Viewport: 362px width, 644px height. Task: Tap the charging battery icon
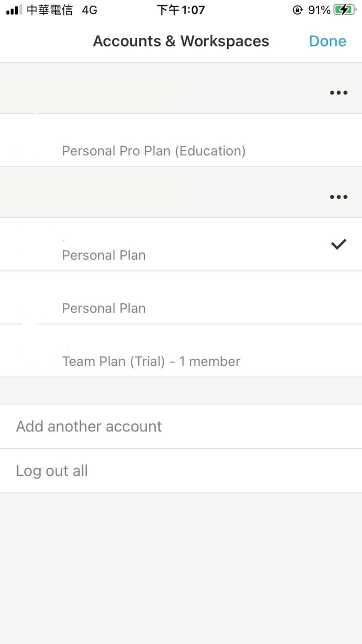(x=344, y=10)
